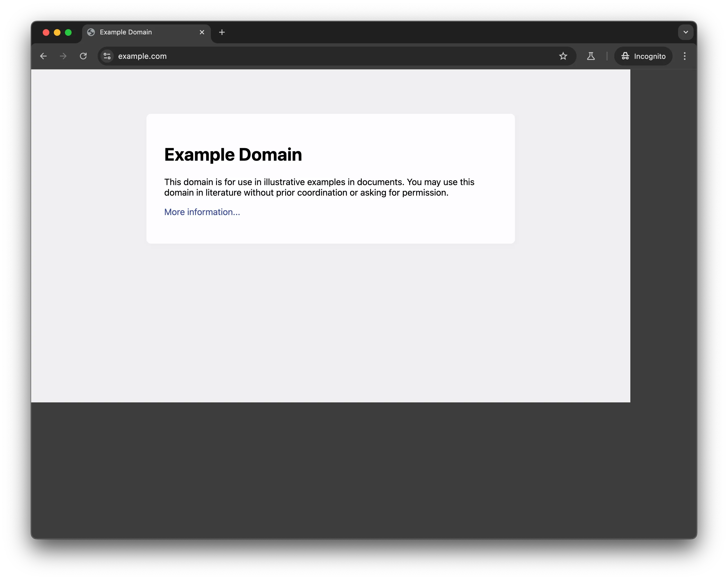Click the forward navigation arrow

point(63,56)
